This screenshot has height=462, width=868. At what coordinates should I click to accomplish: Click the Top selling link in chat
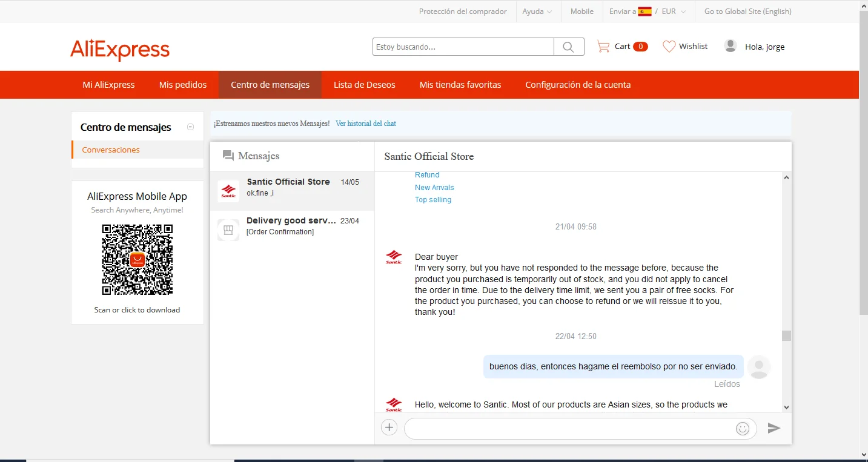point(433,200)
